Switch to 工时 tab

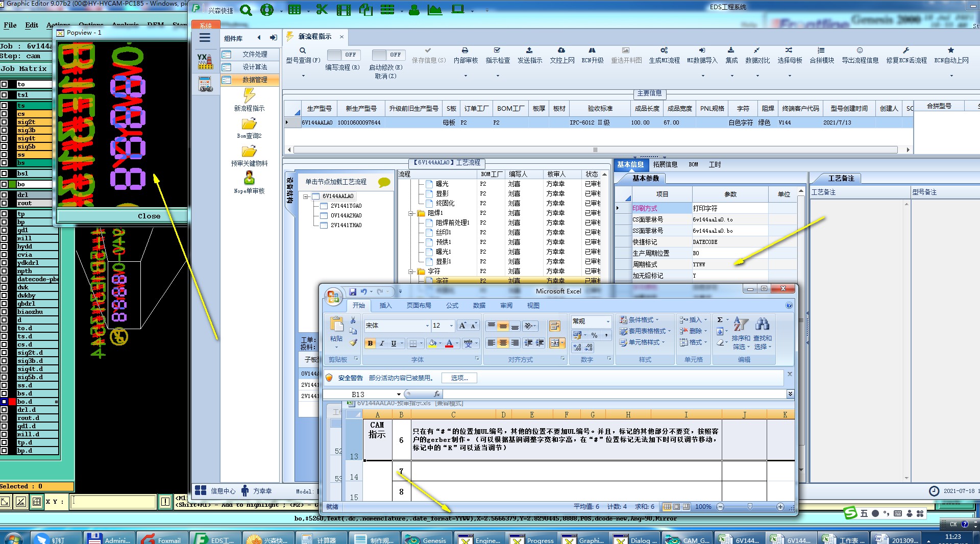tap(715, 164)
